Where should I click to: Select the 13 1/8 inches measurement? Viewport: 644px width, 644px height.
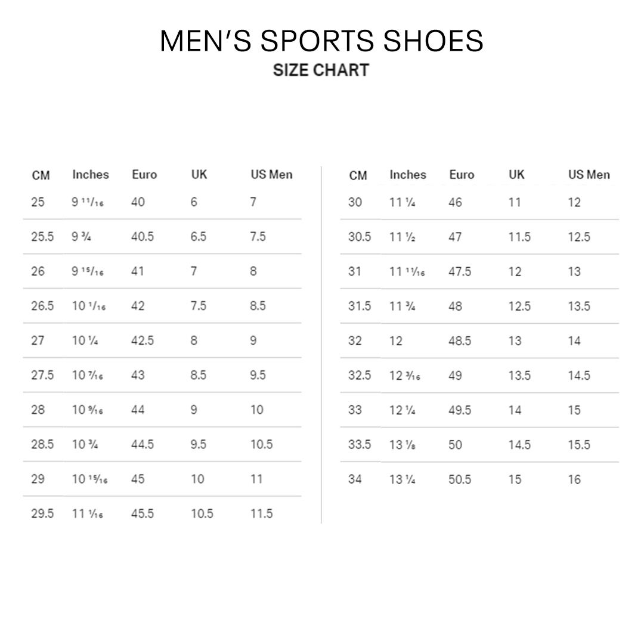click(403, 445)
